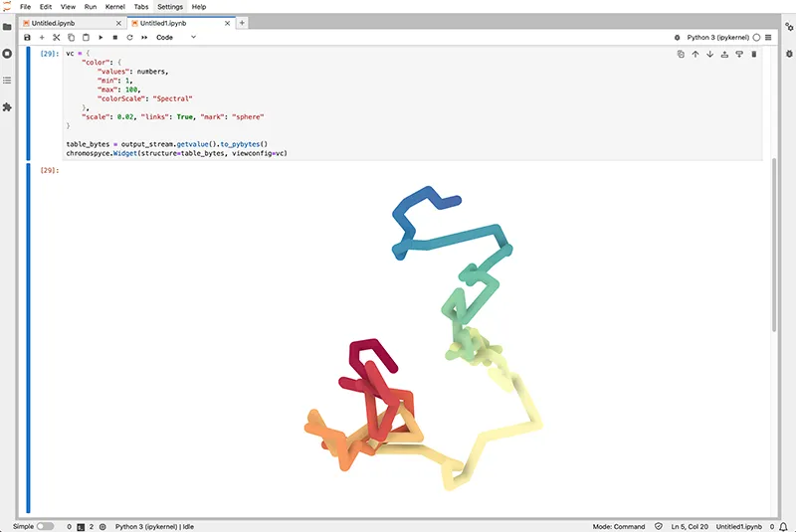Open a new launcher tab with plus button
This screenshot has width=796, height=532.
click(242, 22)
